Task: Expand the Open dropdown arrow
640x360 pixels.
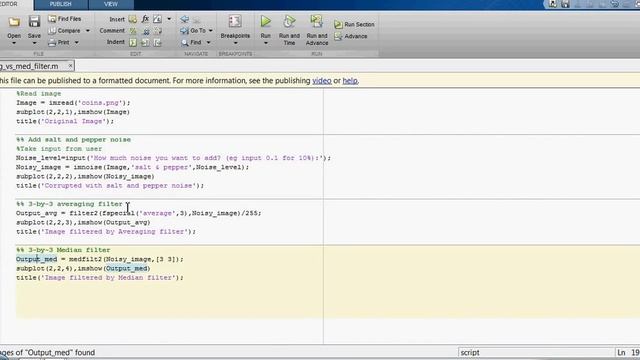Action: 14,43
